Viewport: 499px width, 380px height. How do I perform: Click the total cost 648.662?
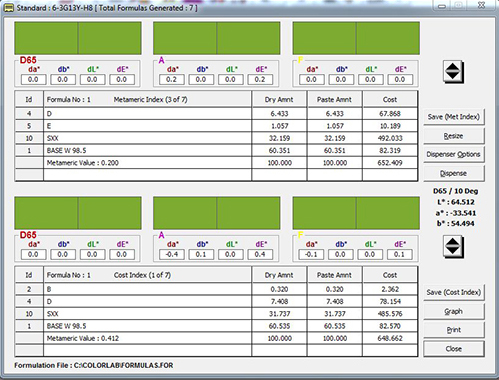point(390,338)
